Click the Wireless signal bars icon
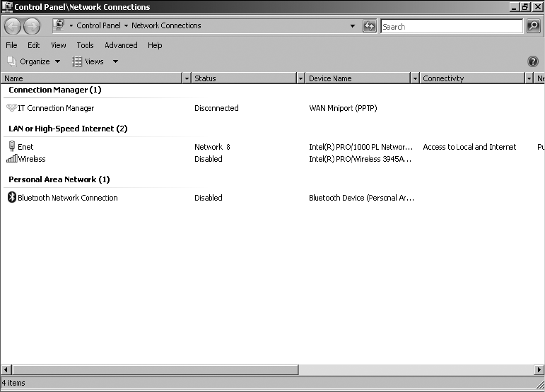The width and height of the screenshot is (545, 392). coord(11,159)
